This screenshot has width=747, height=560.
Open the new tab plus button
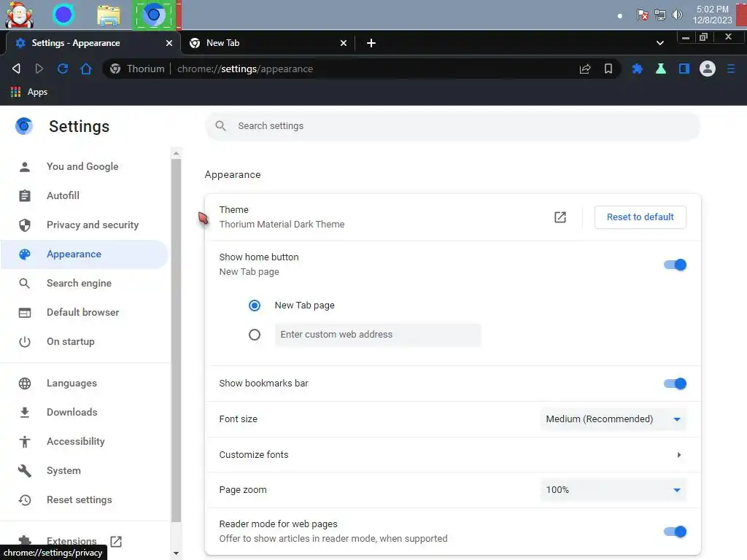tap(371, 43)
